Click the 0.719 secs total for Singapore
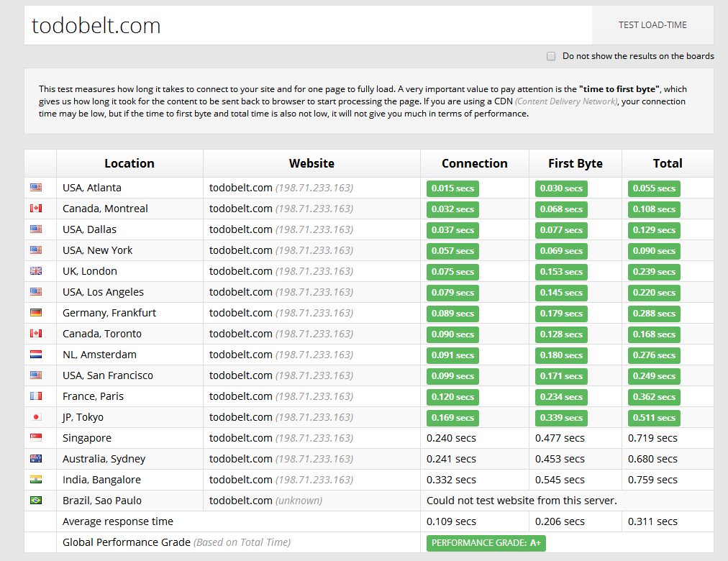The image size is (728, 561). pos(652,438)
